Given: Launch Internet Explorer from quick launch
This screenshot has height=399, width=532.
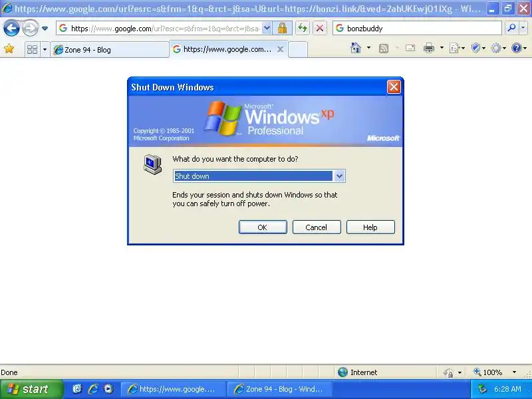Looking at the screenshot, I should 93,389.
